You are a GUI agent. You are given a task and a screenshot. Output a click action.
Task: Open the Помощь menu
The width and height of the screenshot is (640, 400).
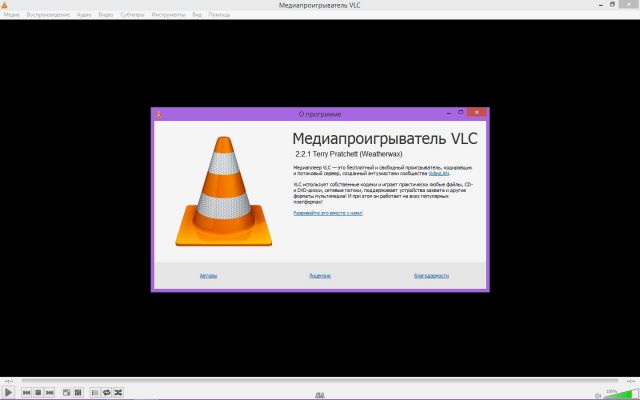219,15
